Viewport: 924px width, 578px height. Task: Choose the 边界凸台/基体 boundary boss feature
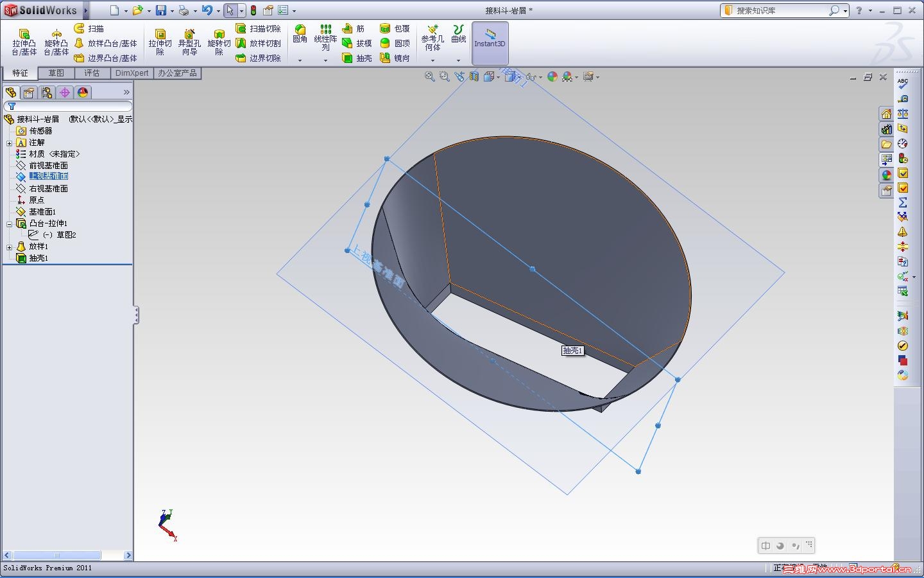point(106,58)
